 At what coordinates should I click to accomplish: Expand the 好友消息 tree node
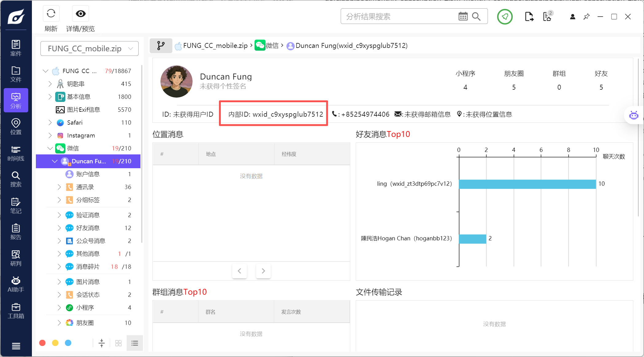[x=59, y=228]
